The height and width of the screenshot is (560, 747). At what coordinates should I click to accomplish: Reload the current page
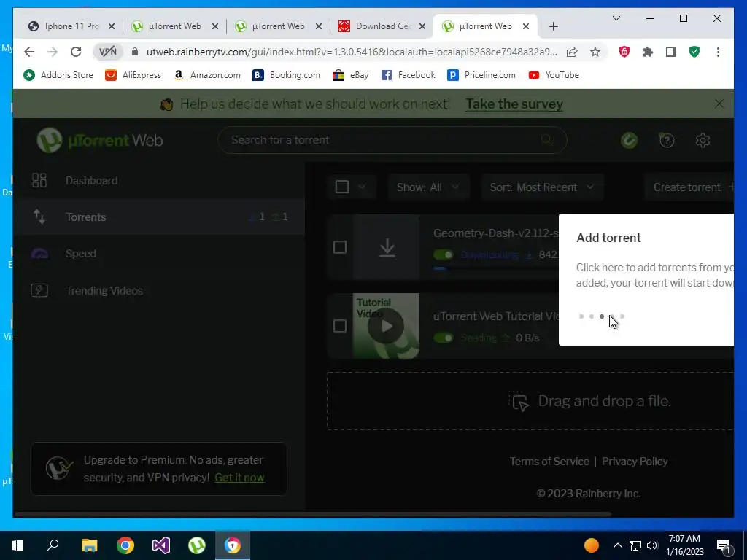coord(76,52)
